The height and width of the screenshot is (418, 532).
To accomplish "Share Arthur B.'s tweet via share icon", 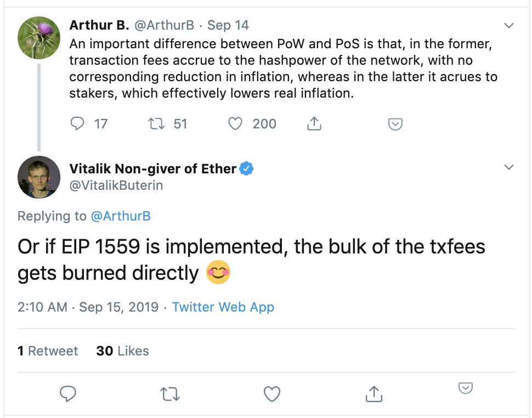I will [x=314, y=124].
